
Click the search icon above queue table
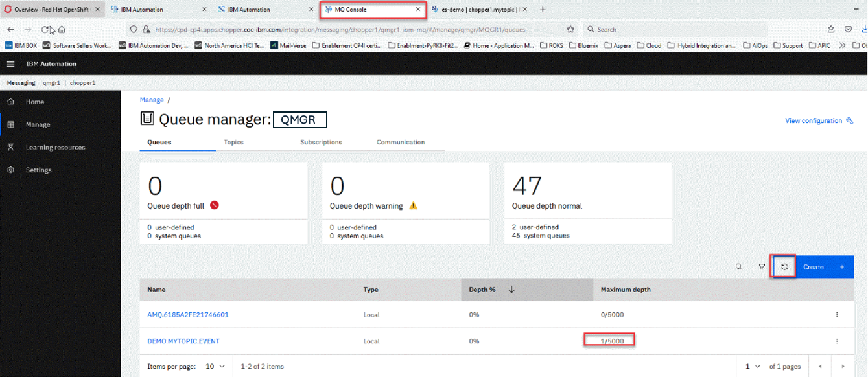coord(738,267)
